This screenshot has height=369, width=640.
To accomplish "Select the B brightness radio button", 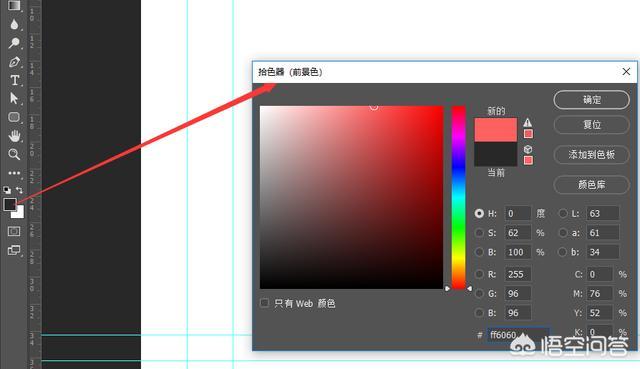I will 479,252.
